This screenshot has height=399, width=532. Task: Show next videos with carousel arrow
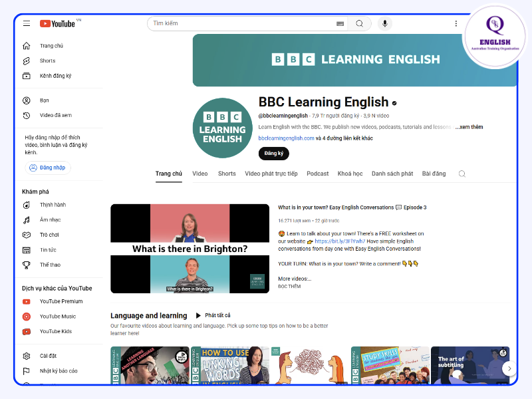tap(509, 368)
